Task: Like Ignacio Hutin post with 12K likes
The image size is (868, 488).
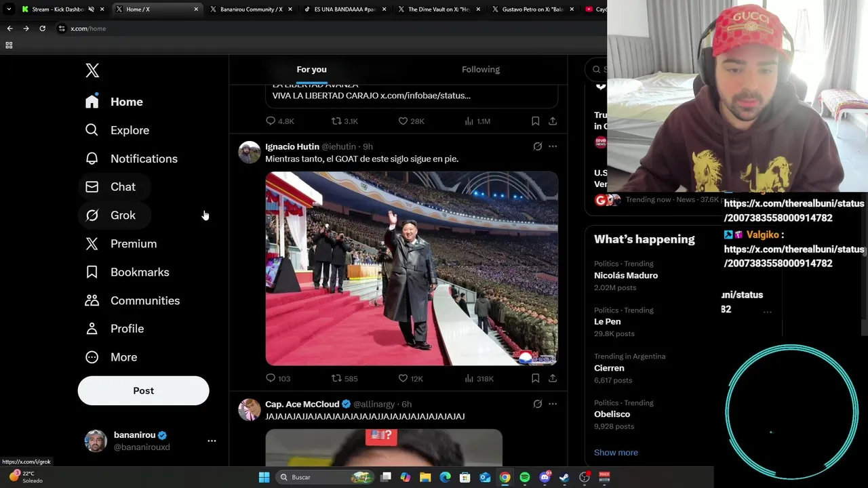Action: point(410,378)
